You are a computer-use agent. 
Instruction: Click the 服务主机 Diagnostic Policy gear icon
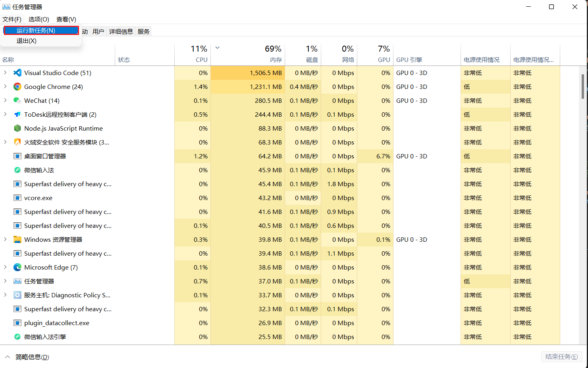[17, 295]
